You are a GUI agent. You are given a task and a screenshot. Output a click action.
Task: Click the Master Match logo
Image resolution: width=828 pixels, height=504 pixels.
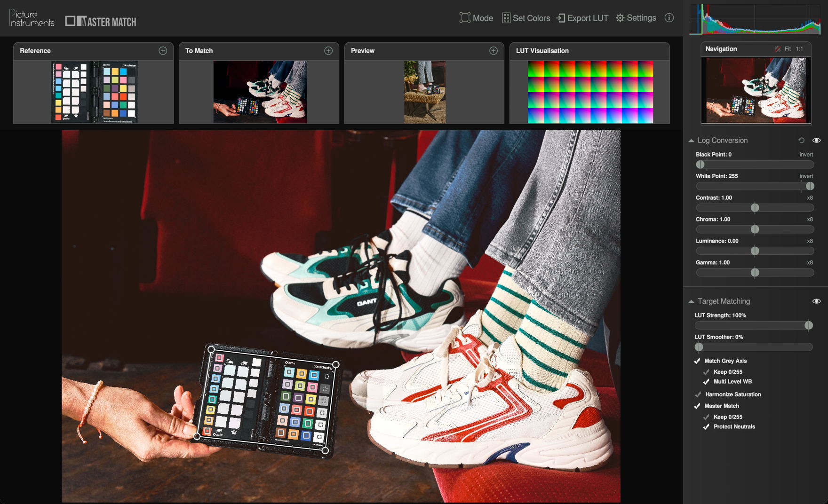pyautogui.click(x=101, y=21)
